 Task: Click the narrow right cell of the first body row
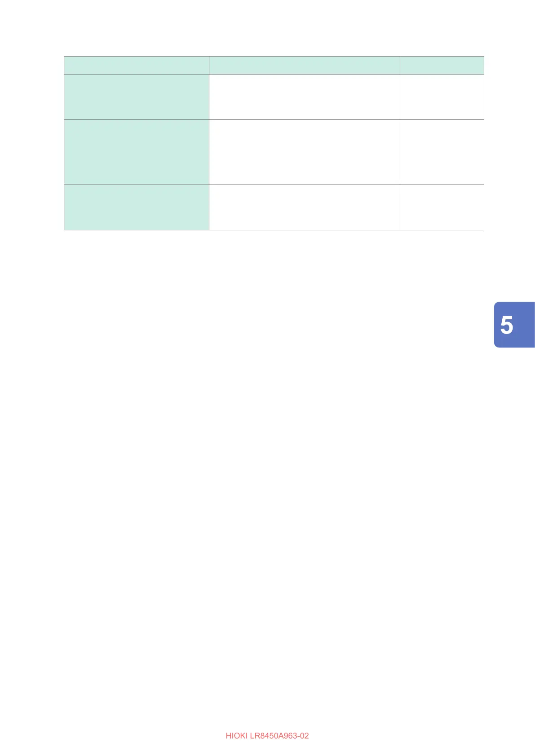pos(442,97)
